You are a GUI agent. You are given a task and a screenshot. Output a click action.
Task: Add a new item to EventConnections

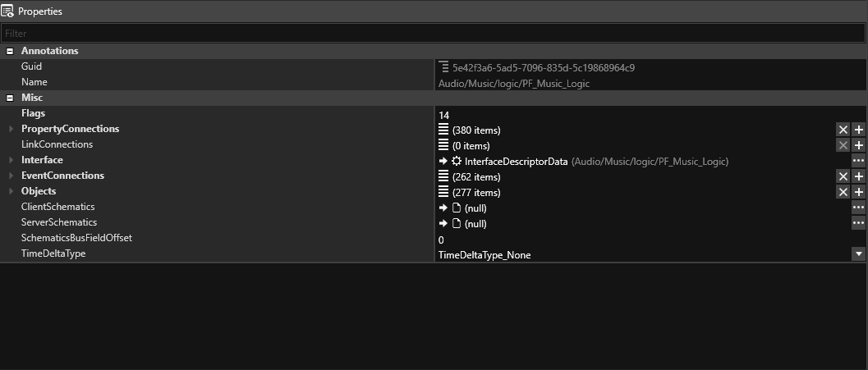coord(859,176)
